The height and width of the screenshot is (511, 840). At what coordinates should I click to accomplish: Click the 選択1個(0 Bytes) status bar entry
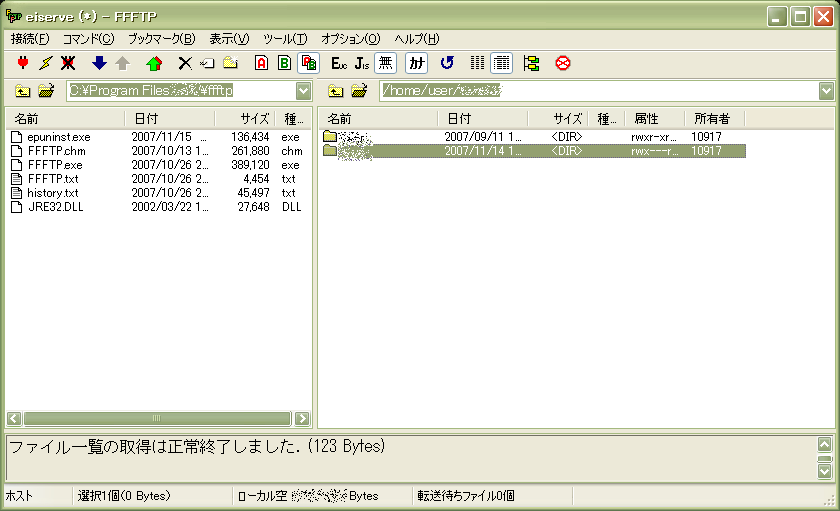pos(124,496)
